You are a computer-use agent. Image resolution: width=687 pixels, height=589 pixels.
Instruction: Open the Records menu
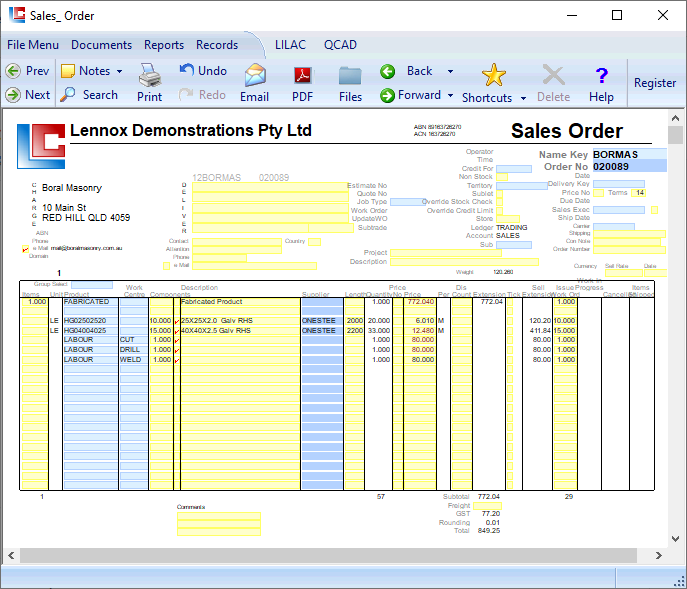coord(217,45)
